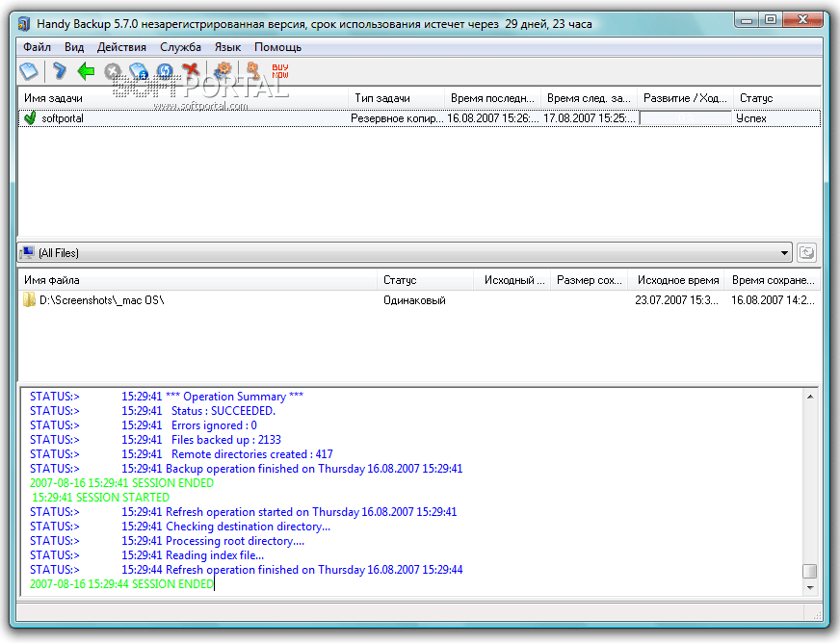
Task: Click green checkmark of softportal task
Action: pos(30,117)
